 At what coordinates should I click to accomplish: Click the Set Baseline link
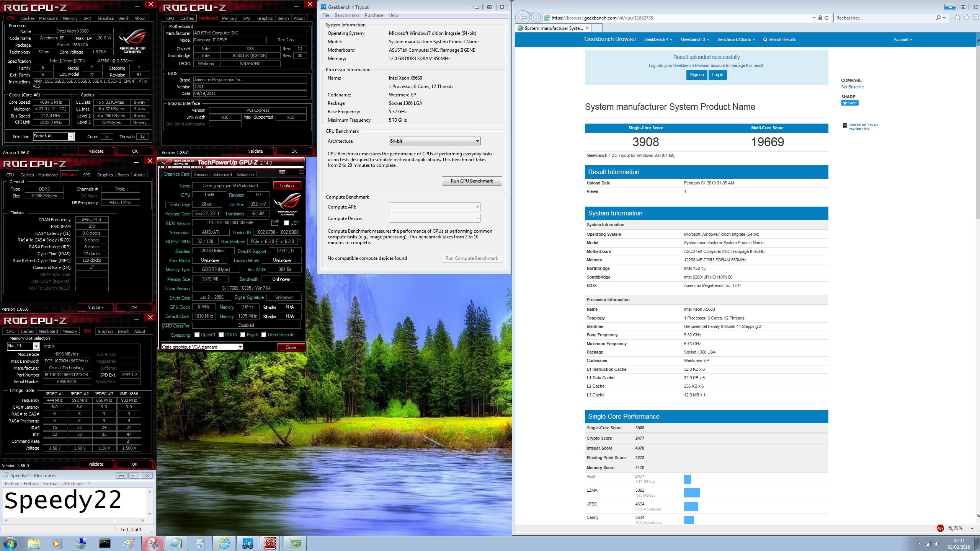click(x=852, y=87)
